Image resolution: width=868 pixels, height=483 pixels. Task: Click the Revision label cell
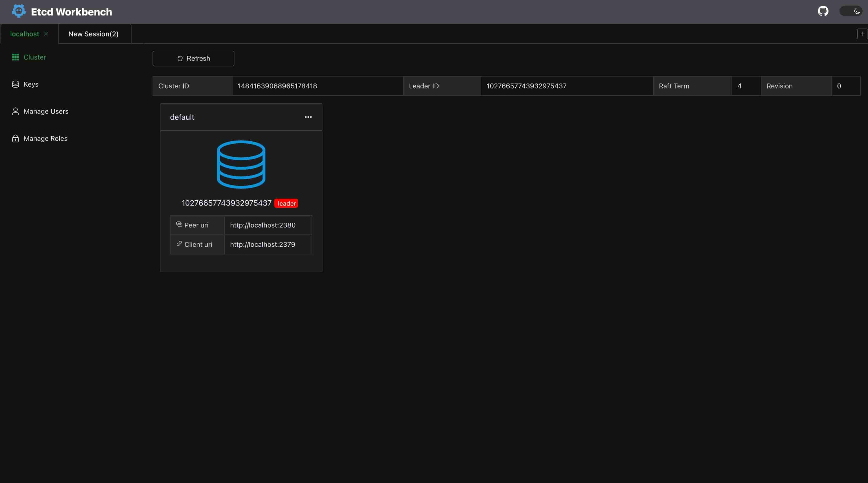[x=796, y=86]
